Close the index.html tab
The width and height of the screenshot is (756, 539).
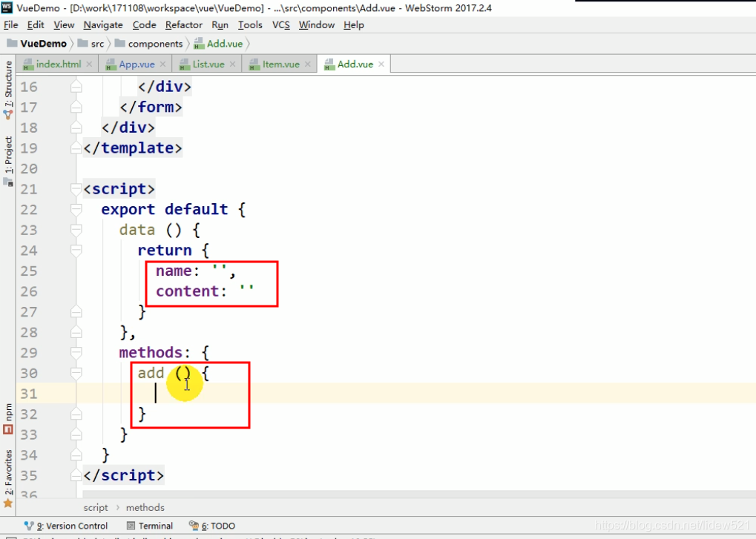(x=89, y=64)
